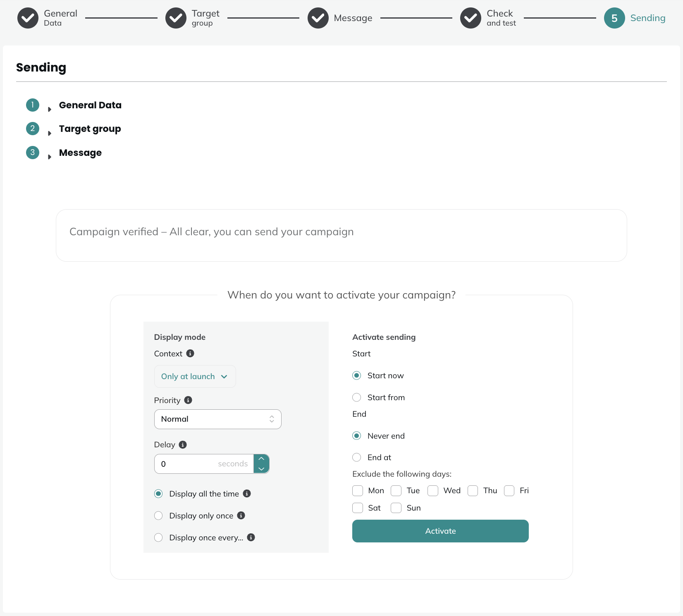Go to General Data wizard step
Viewport: 683px width, 616px height.
click(60, 18)
